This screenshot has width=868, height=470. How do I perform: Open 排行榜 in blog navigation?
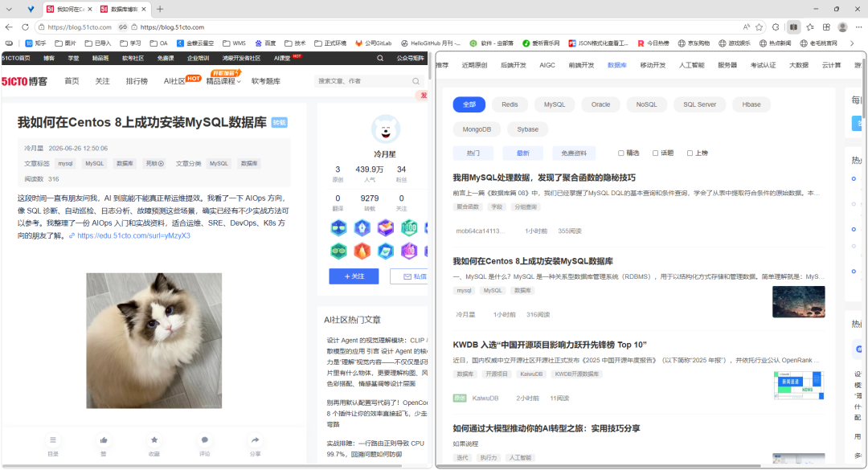coord(137,81)
